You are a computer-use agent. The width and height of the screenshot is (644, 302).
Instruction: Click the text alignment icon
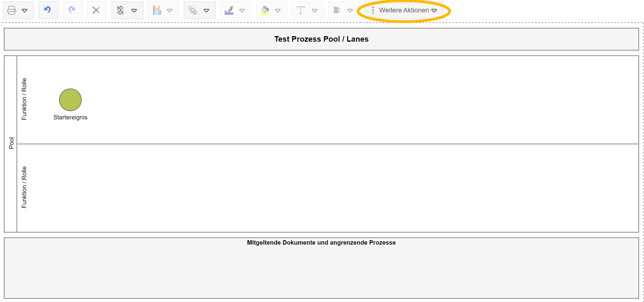tap(337, 10)
